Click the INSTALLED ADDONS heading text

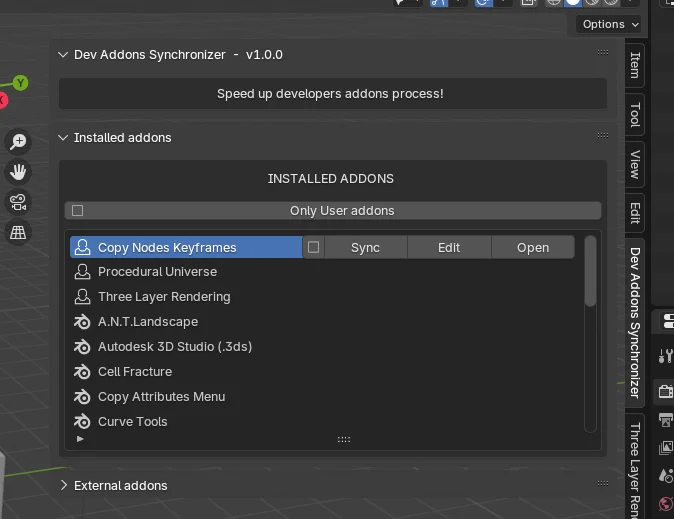point(331,178)
